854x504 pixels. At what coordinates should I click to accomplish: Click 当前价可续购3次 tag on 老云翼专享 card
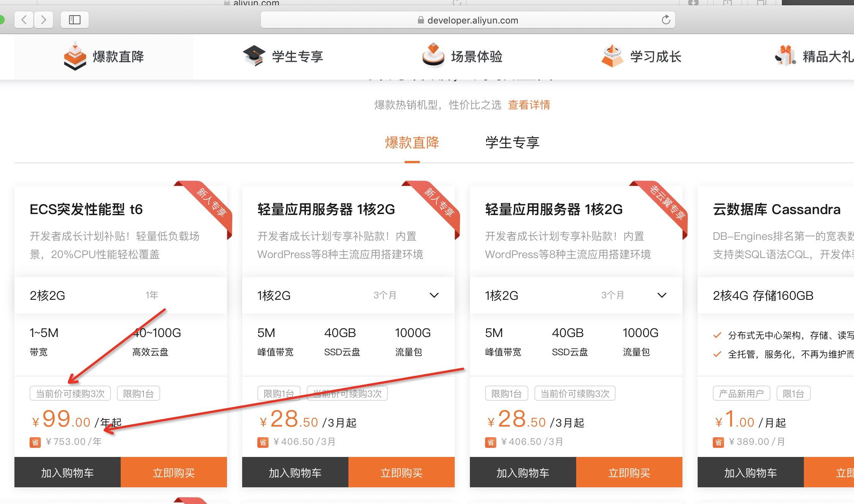pyautogui.click(x=575, y=394)
